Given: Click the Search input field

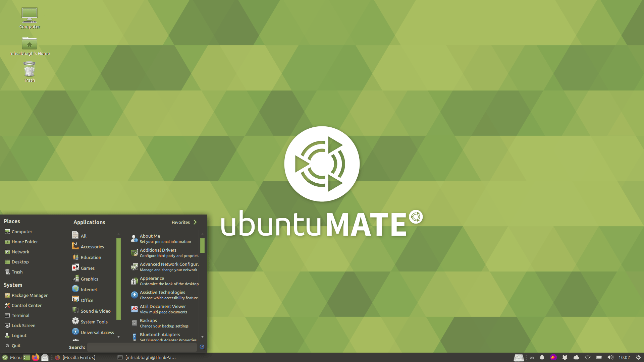Looking at the screenshot, I should coord(142,347).
